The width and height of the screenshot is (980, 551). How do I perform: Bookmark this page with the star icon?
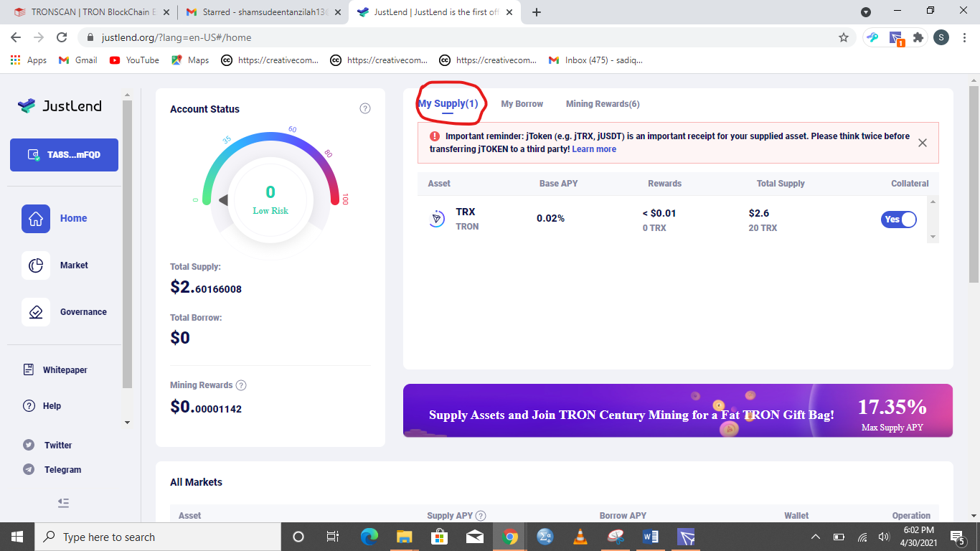pos(844,37)
